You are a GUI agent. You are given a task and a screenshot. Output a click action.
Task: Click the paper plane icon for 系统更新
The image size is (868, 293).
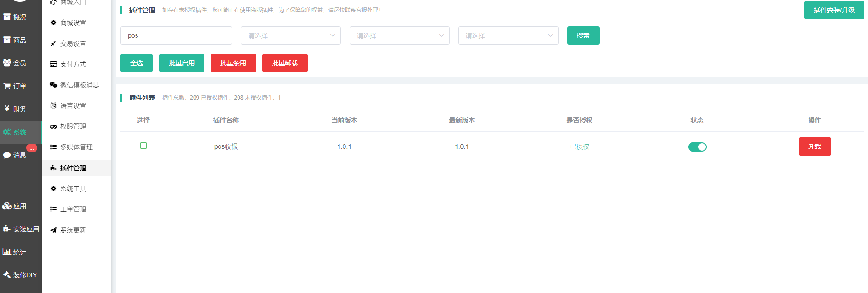point(54,230)
